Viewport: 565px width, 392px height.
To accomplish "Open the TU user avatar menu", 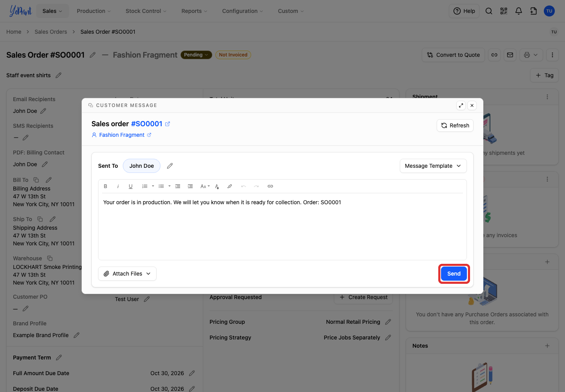I will (x=549, y=11).
